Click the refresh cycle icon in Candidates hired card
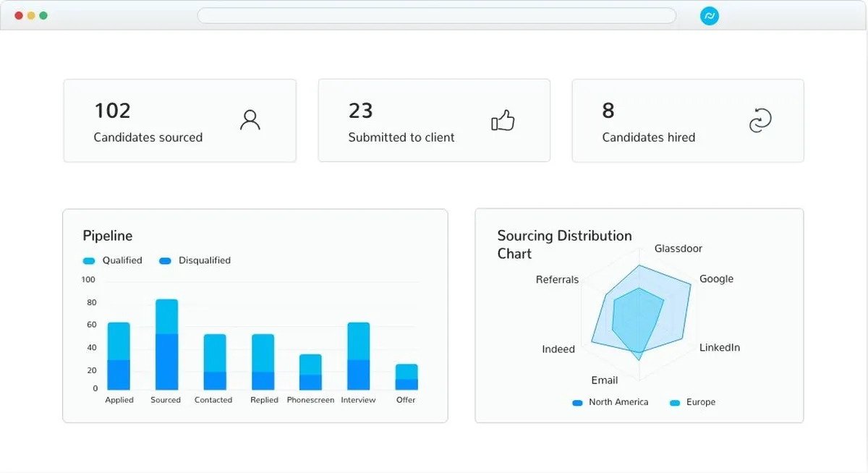This screenshot has height=473, width=868. [760, 121]
